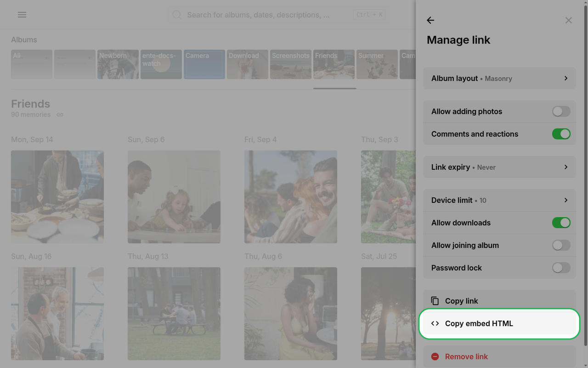Open the Device limit chevron
This screenshot has height=368, width=588.
[566, 200]
